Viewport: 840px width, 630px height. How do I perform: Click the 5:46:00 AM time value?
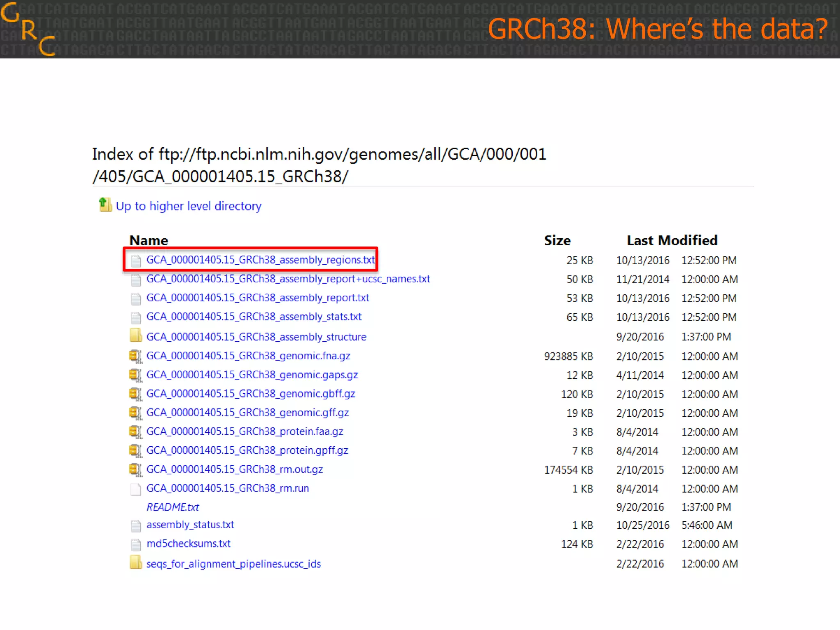coord(707,525)
